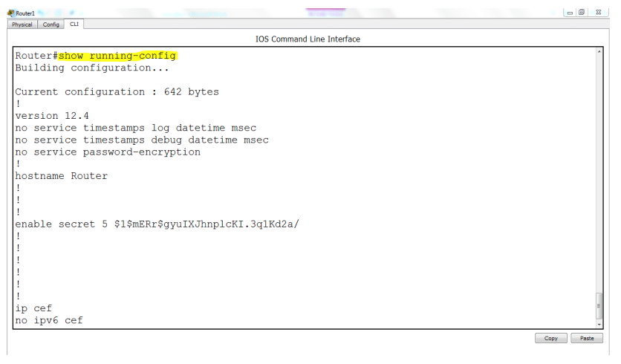Close the Router1 window

[x=599, y=13]
